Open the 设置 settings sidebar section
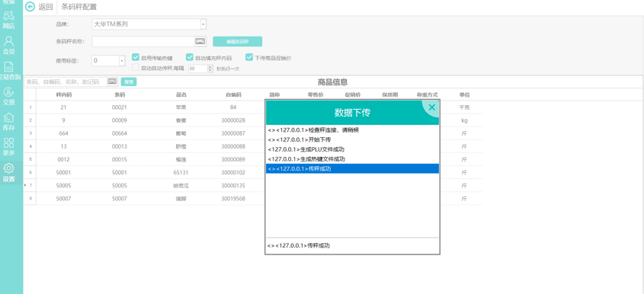The height and width of the screenshot is (294, 644). click(8, 173)
